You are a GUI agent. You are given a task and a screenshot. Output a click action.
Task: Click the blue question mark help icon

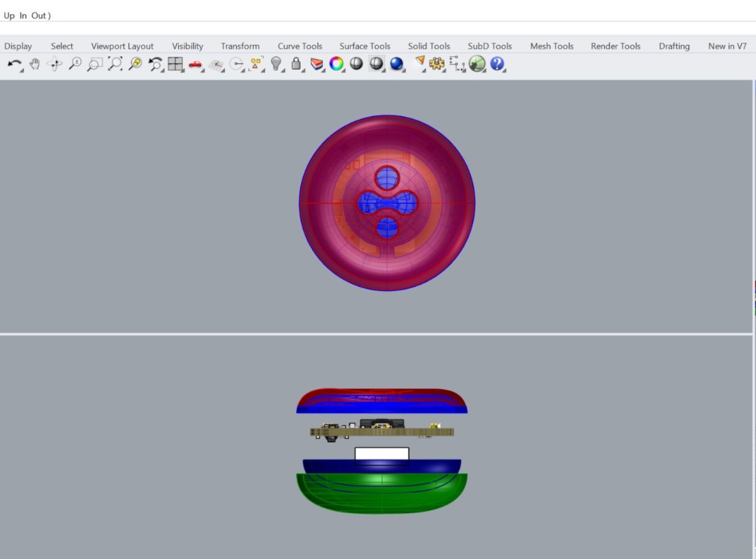[497, 64]
